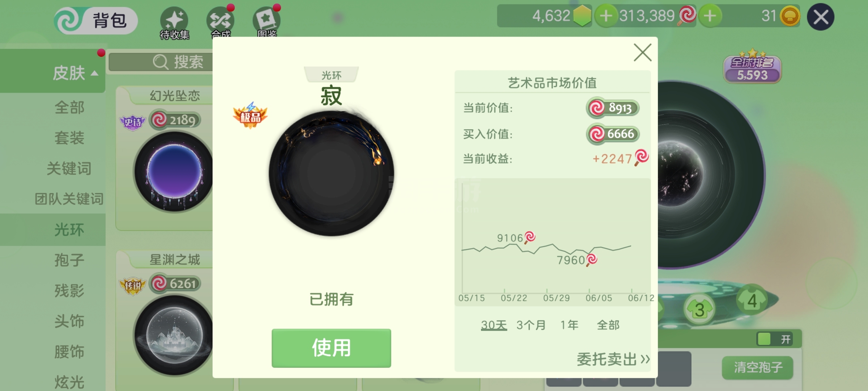Open the 待收集 collection icon

pyautogui.click(x=174, y=22)
